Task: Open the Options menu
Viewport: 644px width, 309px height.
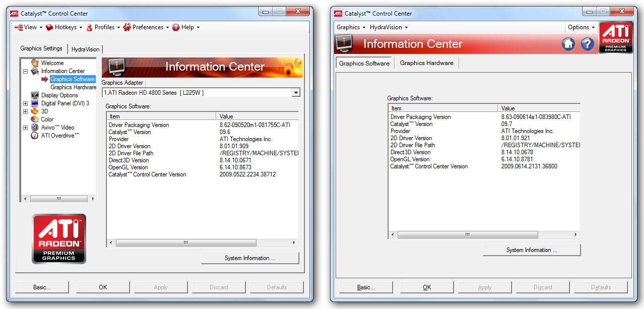Action: click(x=581, y=27)
